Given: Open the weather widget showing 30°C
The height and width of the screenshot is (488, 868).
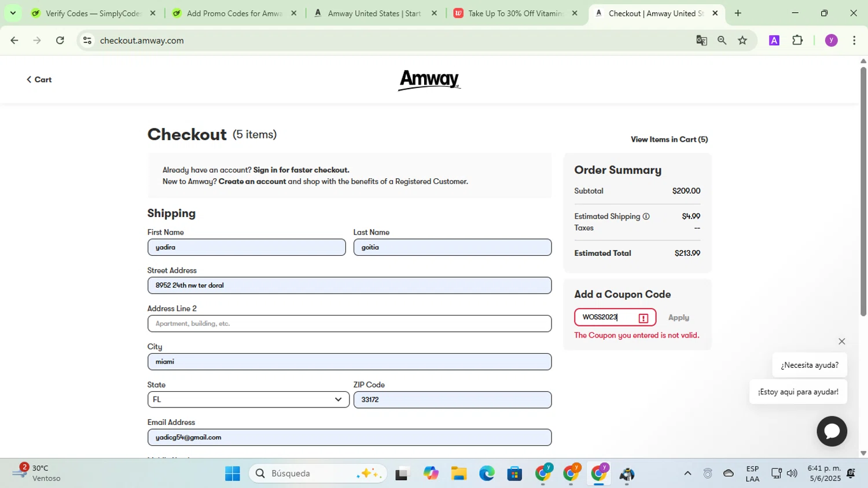Looking at the screenshot, I should tap(38, 474).
